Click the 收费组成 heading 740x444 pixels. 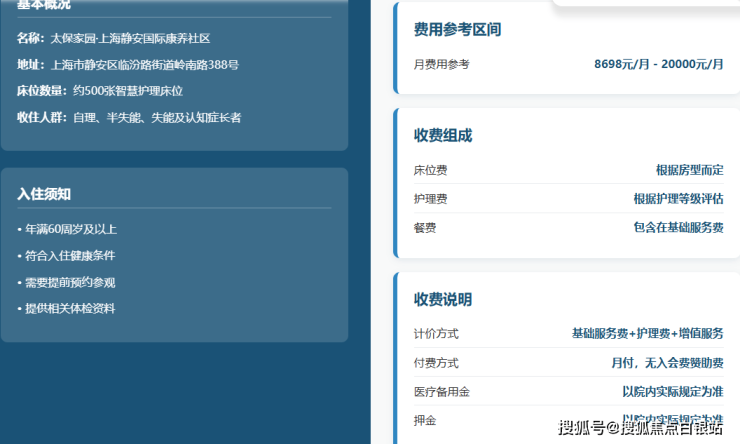[443, 135]
